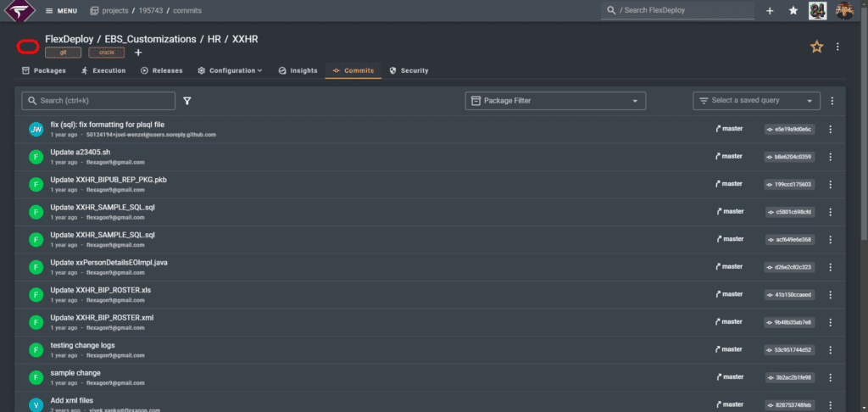Click master branch label of 'sample change'

pyautogui.click(x=730, y=377)
